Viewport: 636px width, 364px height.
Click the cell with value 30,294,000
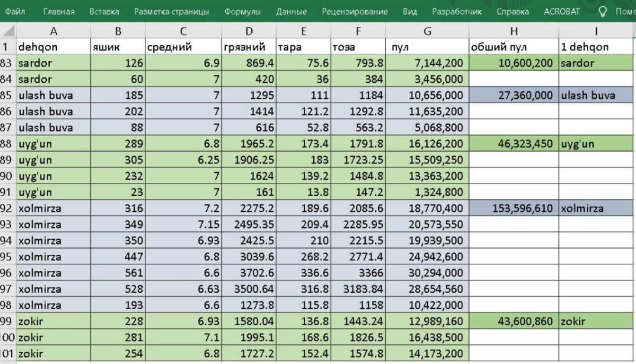[x=427, y=273]
